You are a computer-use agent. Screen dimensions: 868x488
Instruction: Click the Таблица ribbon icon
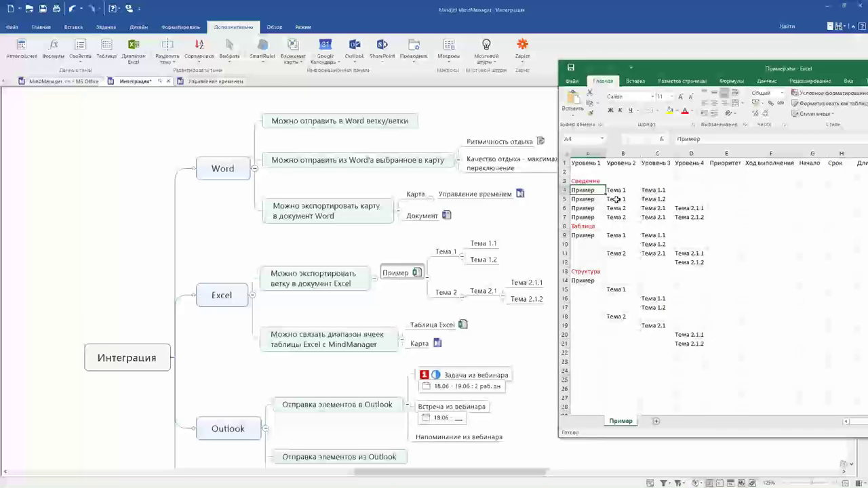106,45
